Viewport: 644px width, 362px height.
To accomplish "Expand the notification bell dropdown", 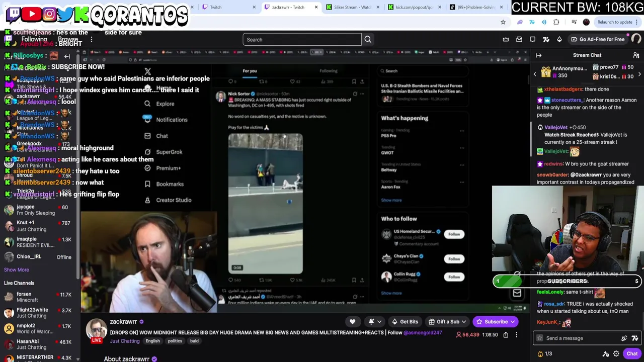I will 379,322.
